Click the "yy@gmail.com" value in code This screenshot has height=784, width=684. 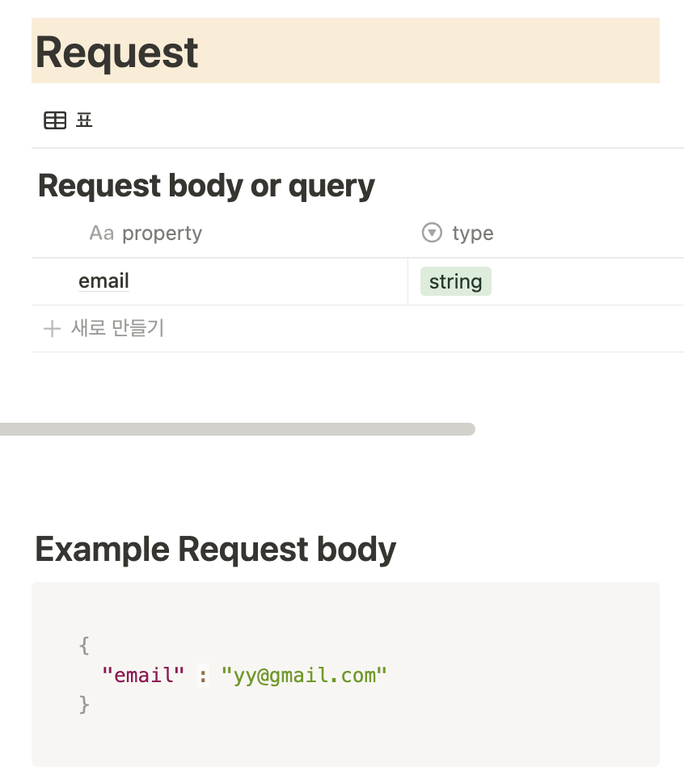304,675
